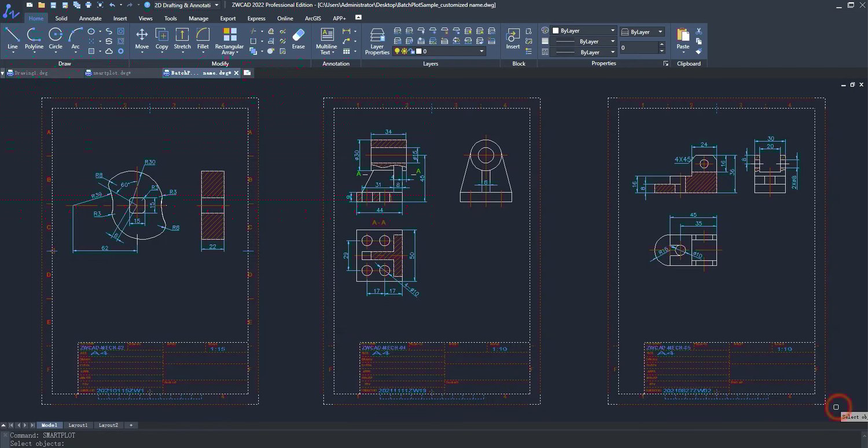Open the Layout1 tab
The width and height of the screenshot is (868, 448).
[x=78, y=425]
